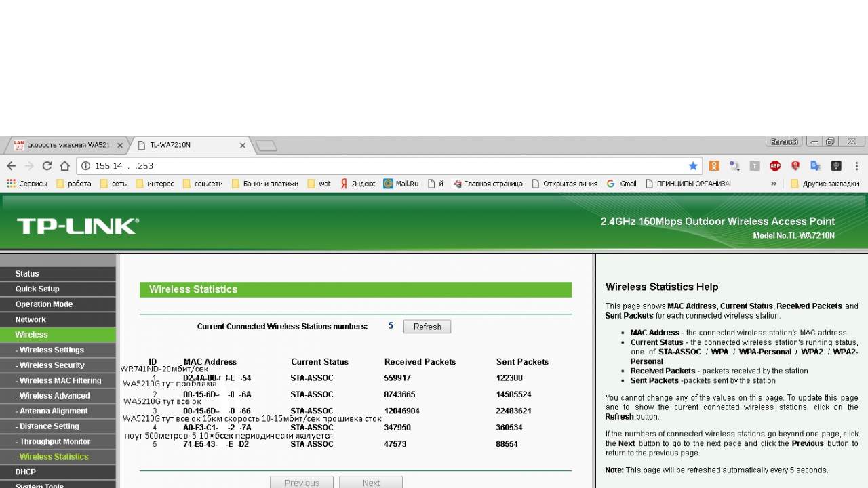Viewport: 868px width, 488px height.
Task: Open the Quick Setup menu item
Action: click(58, 289)
